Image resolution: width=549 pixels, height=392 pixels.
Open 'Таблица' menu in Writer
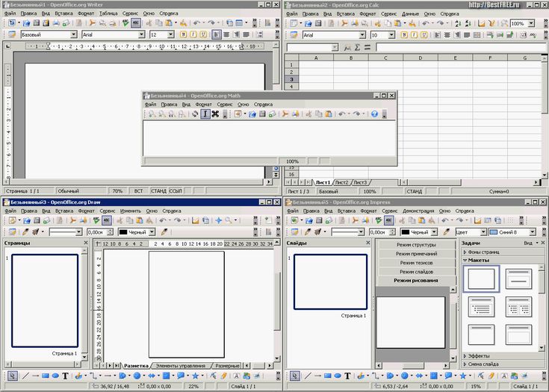(108, 13)
